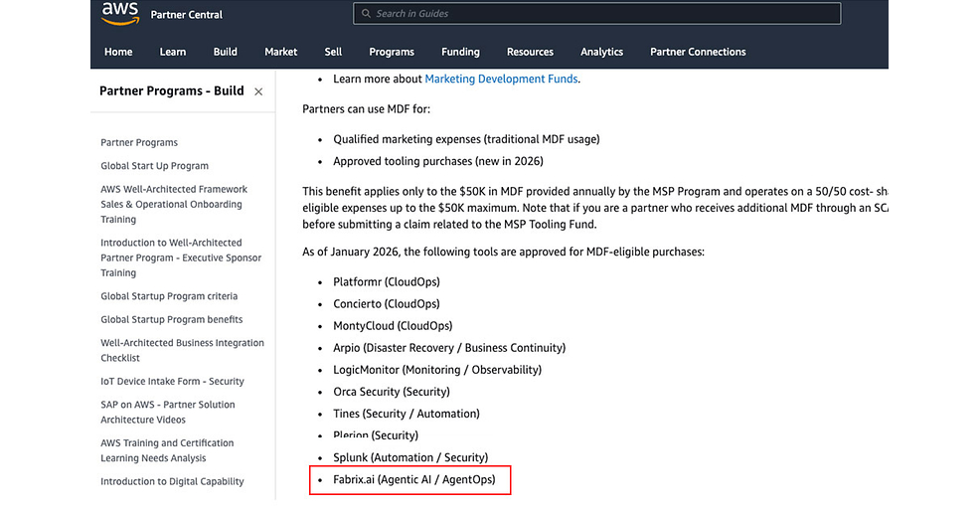Open AWS Training and Certification Learning Needs link
Viewport: 980px width, 513px height.
(x=167, y=450)
